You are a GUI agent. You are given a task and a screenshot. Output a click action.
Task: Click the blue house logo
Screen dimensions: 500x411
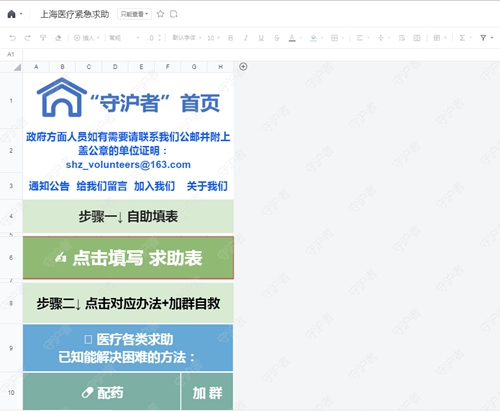(62, 97)
